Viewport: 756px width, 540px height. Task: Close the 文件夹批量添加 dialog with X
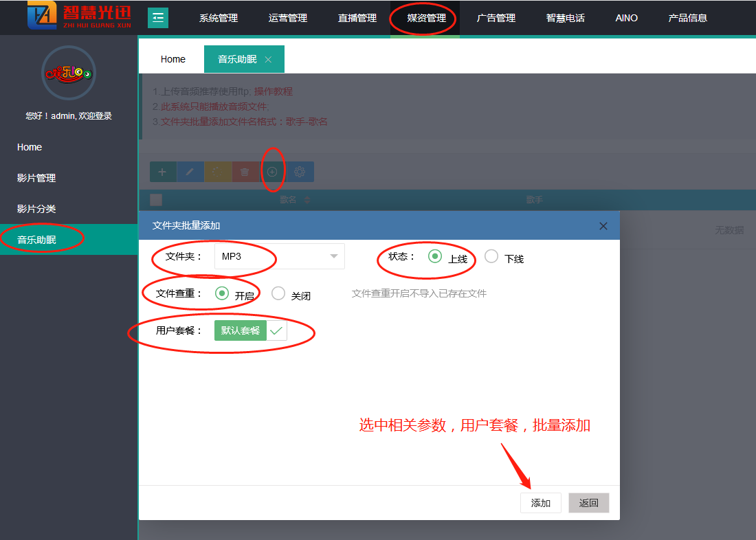click(603, 226)
